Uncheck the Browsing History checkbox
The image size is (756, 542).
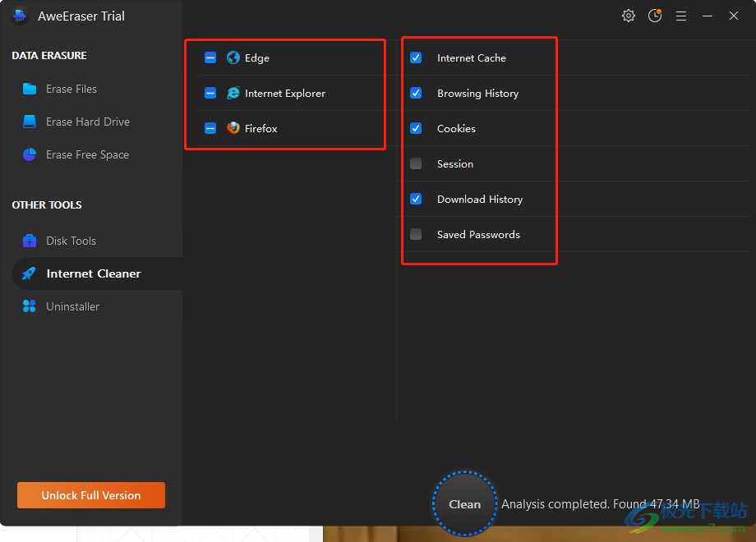(x=416, y=93)
